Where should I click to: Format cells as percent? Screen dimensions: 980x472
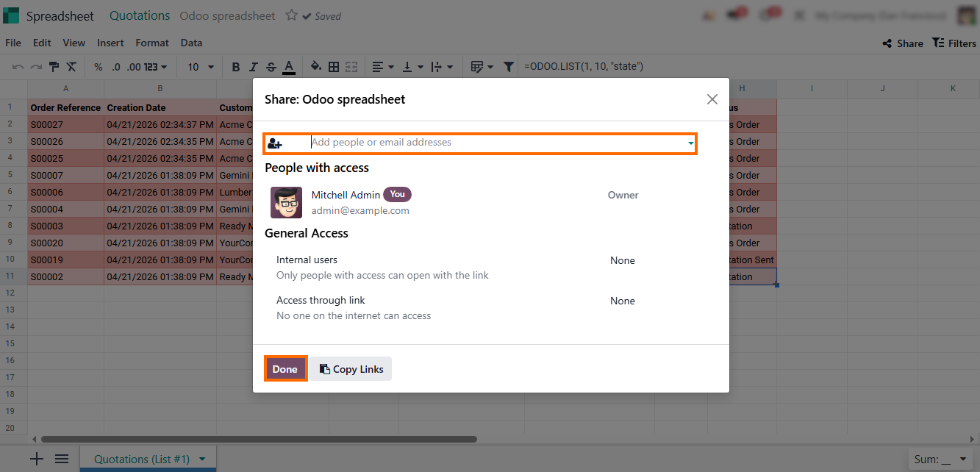(x=99, y=67)
